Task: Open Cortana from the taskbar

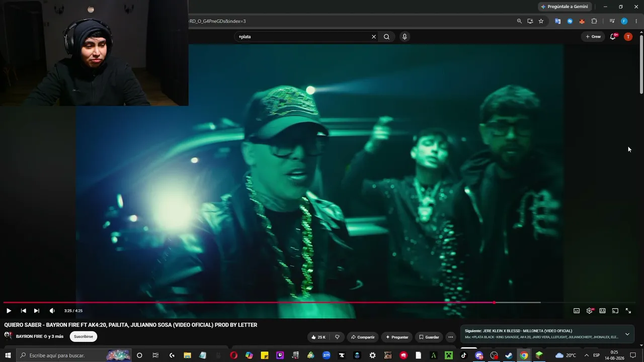Action: pos(139,355)
